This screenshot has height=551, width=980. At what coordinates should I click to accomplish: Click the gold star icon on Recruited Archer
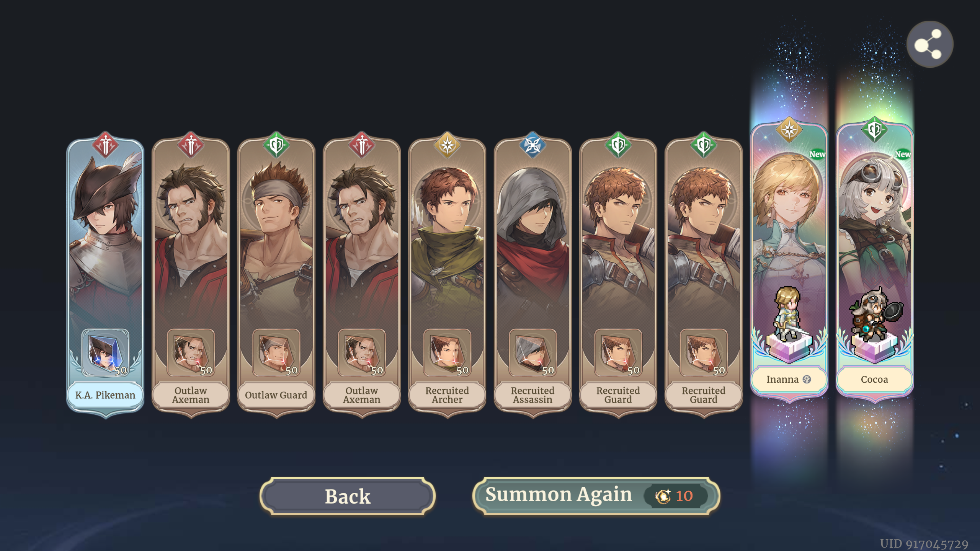coord(447,145)
